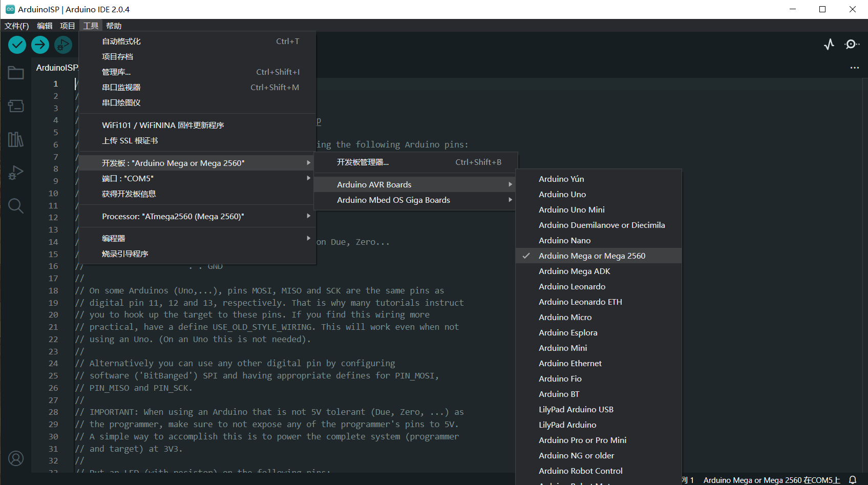
Task: Select the plain Arduino Uno board entry
Action: pyautogui.click(x=599, y=194)
